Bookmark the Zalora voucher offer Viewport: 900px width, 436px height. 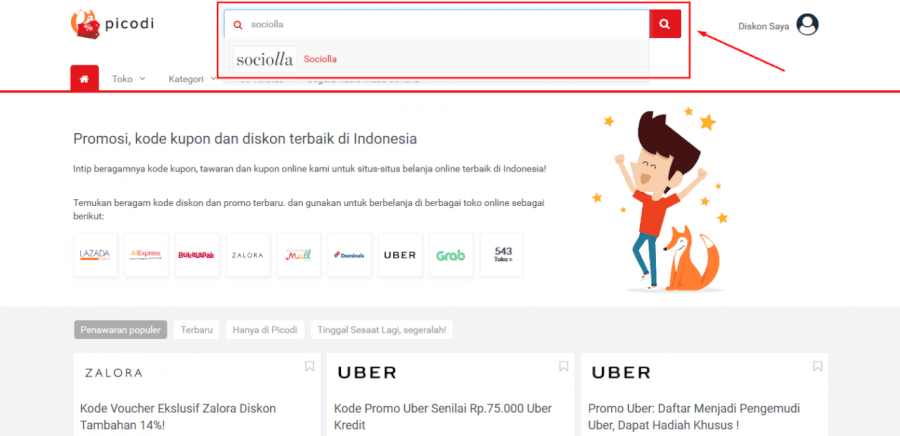[309, 366]
